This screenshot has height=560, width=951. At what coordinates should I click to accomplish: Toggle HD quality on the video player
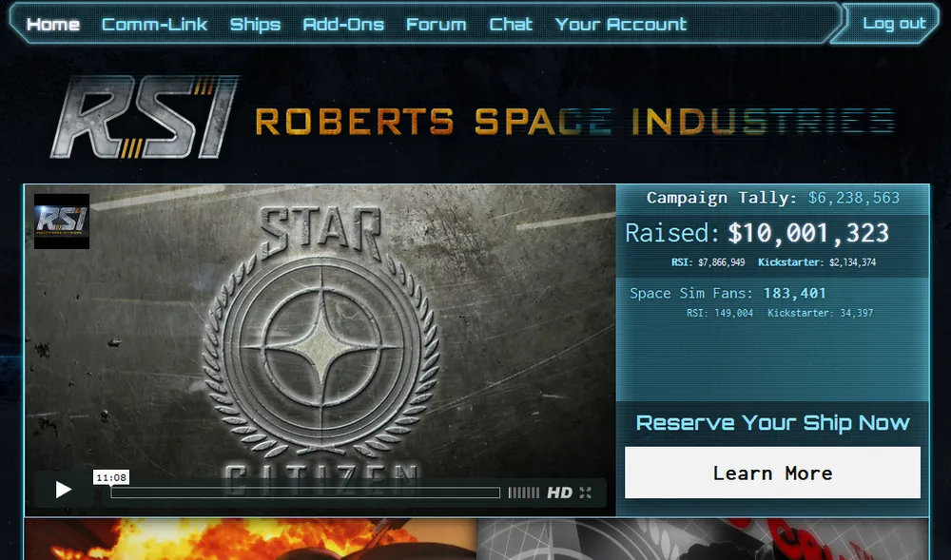coord(559,492)
